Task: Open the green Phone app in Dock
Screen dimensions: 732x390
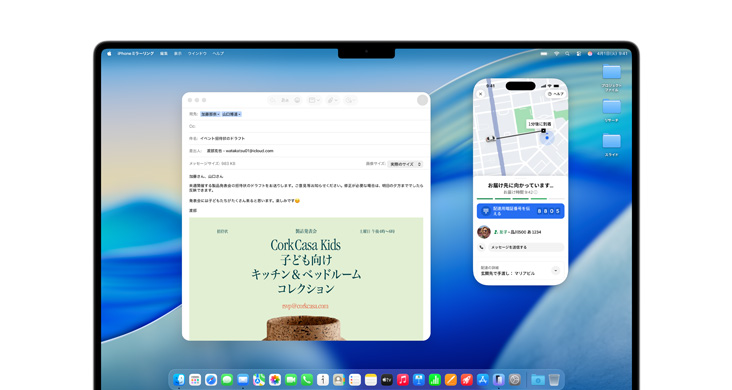Action: 307,380
